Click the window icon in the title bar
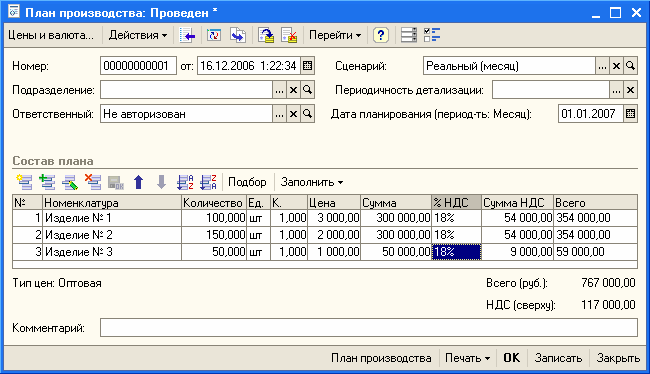 click(x=14, y=12)
